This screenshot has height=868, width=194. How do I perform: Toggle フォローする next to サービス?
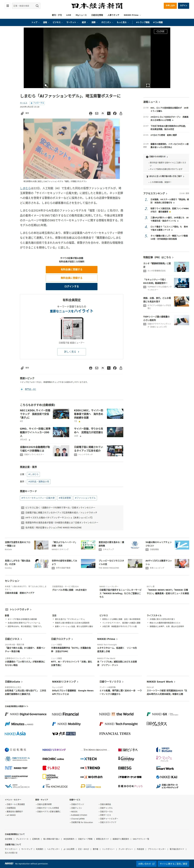coord(37,103)
